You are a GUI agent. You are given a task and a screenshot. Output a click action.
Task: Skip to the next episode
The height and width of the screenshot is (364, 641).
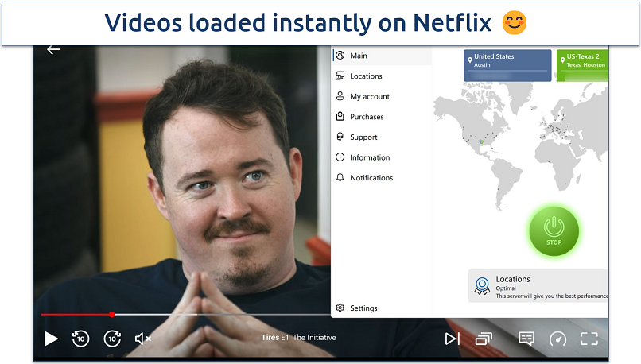(453, 339)
